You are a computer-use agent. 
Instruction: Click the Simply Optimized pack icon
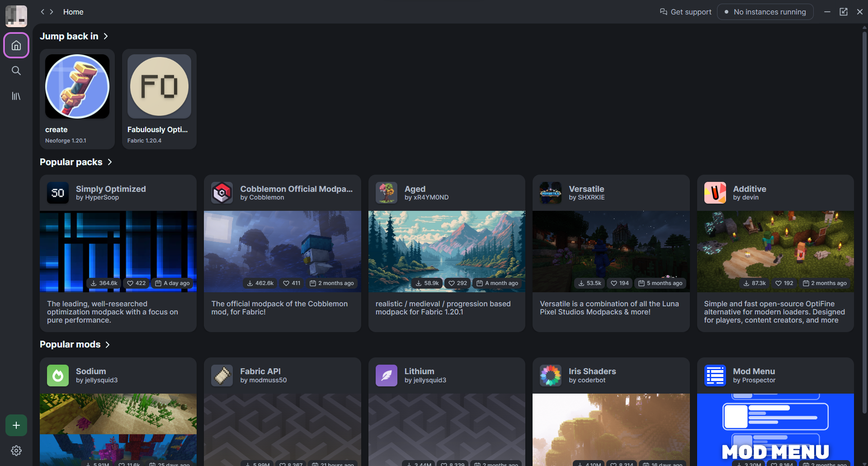tap(58, 193)
